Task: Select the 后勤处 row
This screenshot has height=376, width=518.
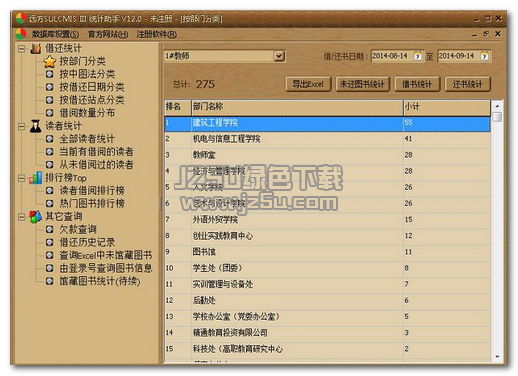Action: pos(327,301)
